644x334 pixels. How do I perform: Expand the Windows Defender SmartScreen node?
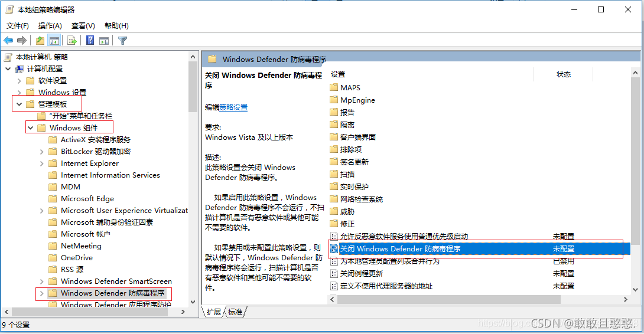(41, 281)
